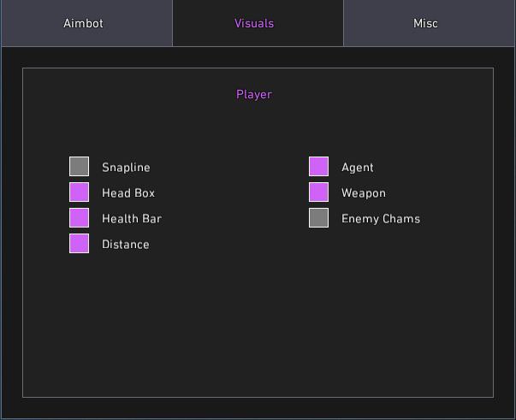Disable the Health Bar checkbox

pyautogui.click(x=79, y=218)
